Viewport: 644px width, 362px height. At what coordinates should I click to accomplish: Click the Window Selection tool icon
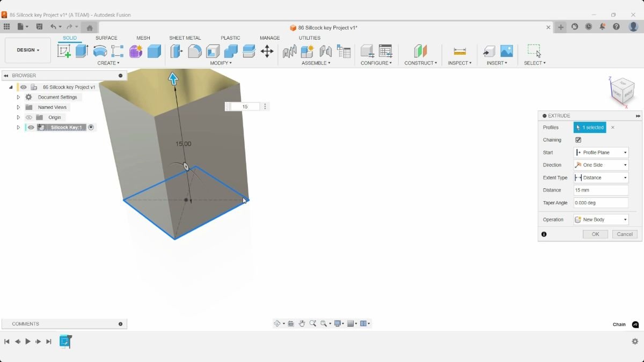pos(534,51)
